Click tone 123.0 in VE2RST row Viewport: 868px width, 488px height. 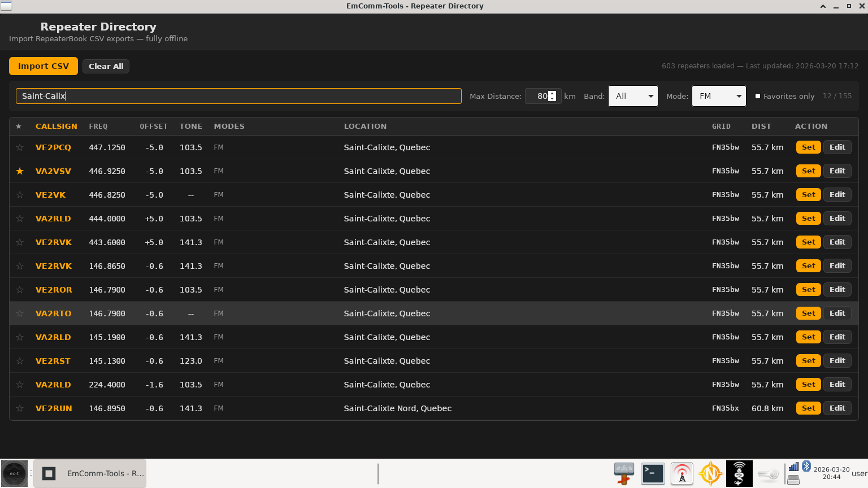click(190, 361)
